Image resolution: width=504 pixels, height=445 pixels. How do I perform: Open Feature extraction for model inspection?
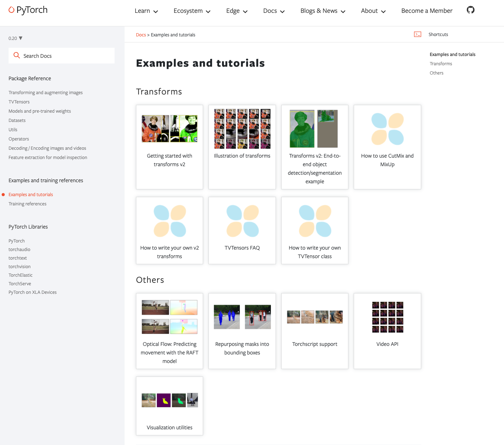tap(48, 158)
